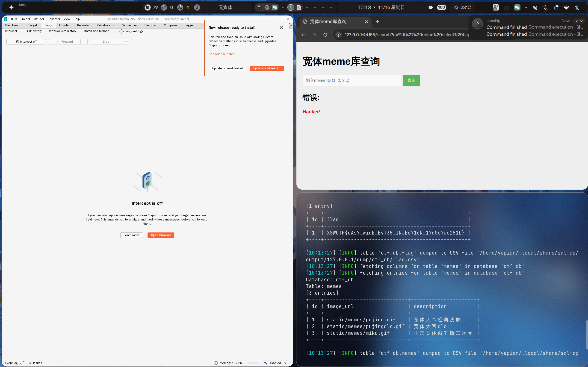Click the Proxy settings gear icon

pyautogui.click(x=121, y=31)
